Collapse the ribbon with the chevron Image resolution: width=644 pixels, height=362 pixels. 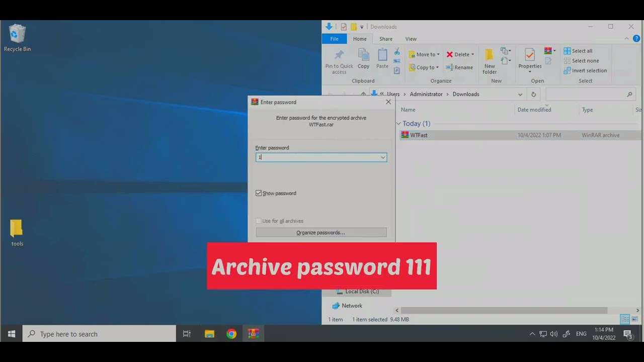tap(627, 39)
